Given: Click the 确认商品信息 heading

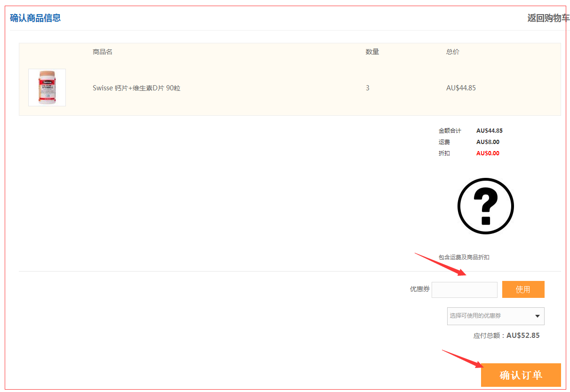Looking at the screenshot, I should 35,18.
